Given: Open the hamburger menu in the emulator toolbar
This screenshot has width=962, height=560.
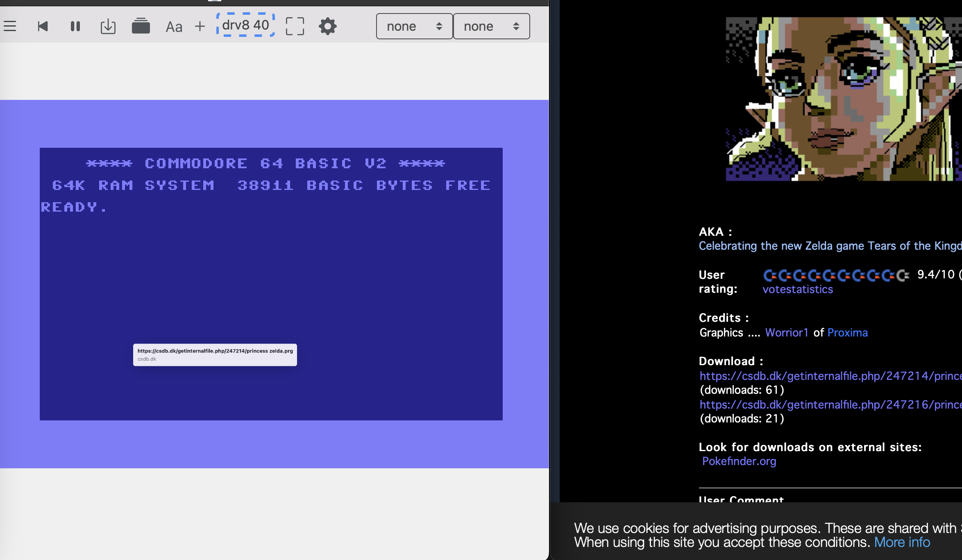Looking at the screenshot, I should 9,26.
